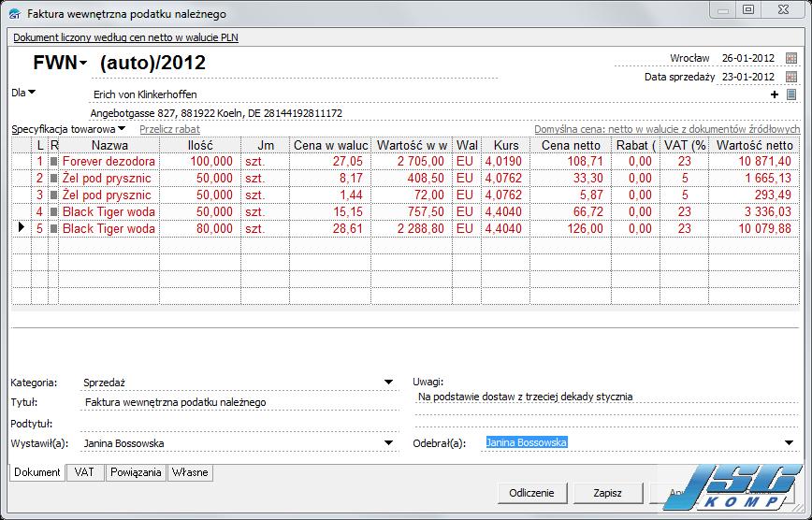The image size is (812, 520).
Task: Click the Odliczenie button
Action: (x=532, y=493)
